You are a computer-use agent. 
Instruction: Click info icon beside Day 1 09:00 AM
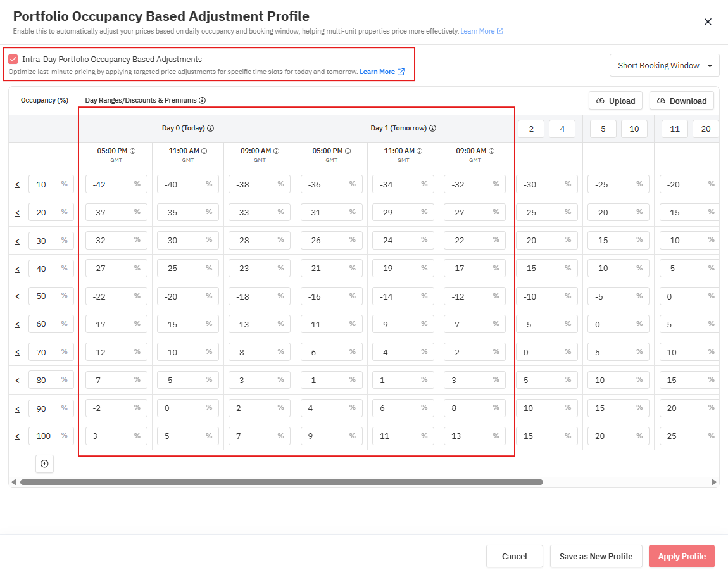click(492, 151)
